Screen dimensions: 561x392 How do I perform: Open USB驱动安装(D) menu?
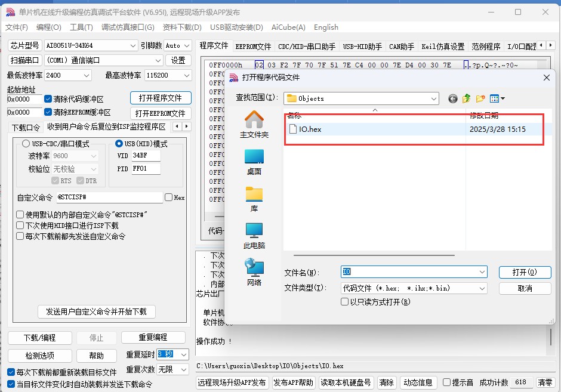(x=236, y=27)
